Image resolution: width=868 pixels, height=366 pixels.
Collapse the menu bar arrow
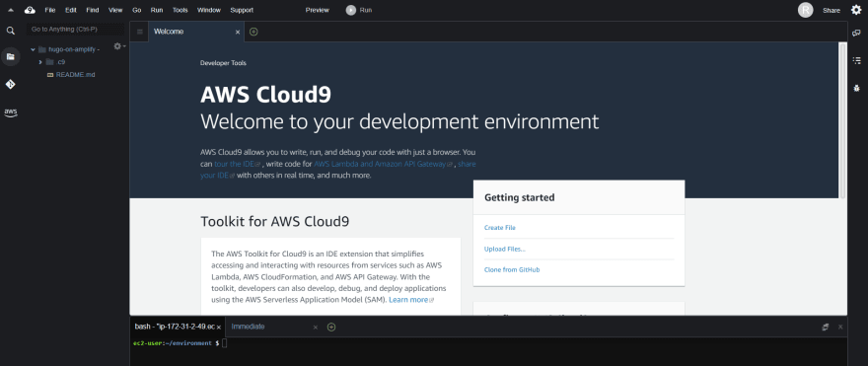coord(11,10)
